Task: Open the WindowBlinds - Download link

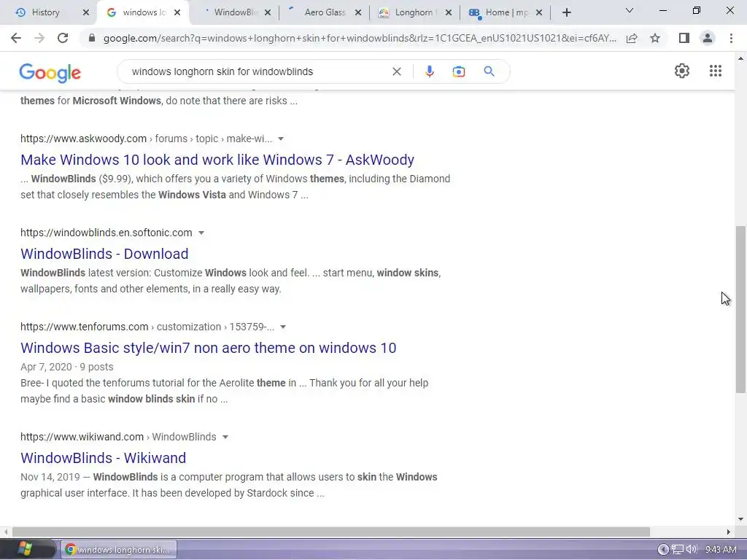Action: (x=104, y=254)
